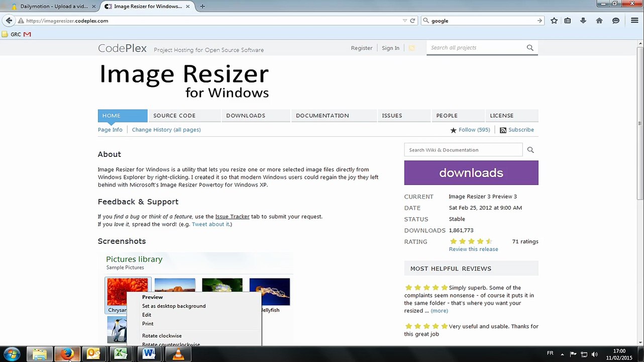Open the Windows Start menu
Viewport: 644px width, 362px height.
click(x=11, y=354)
